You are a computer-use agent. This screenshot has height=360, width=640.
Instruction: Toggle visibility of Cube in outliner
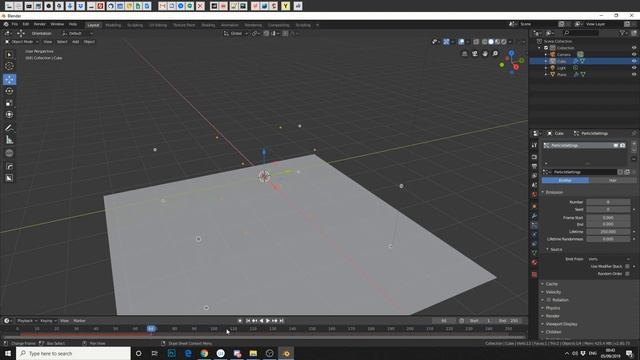point(634,61)
